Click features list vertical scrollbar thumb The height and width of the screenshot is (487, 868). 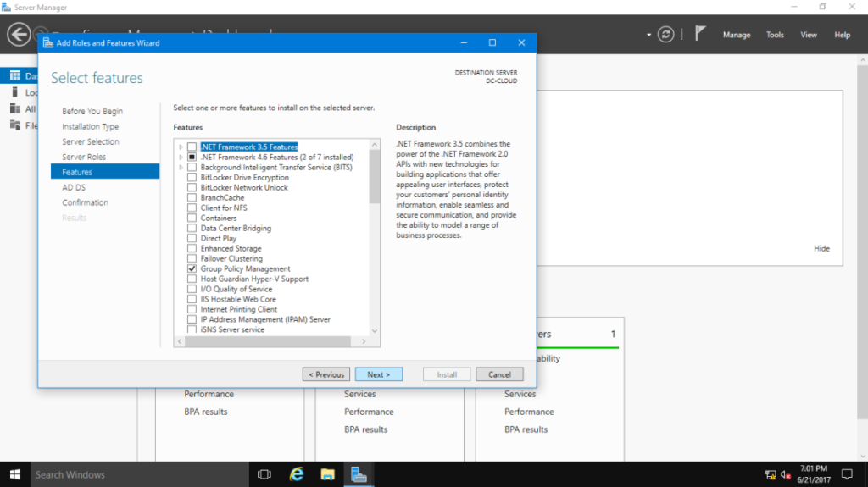(x=375, y=176)
